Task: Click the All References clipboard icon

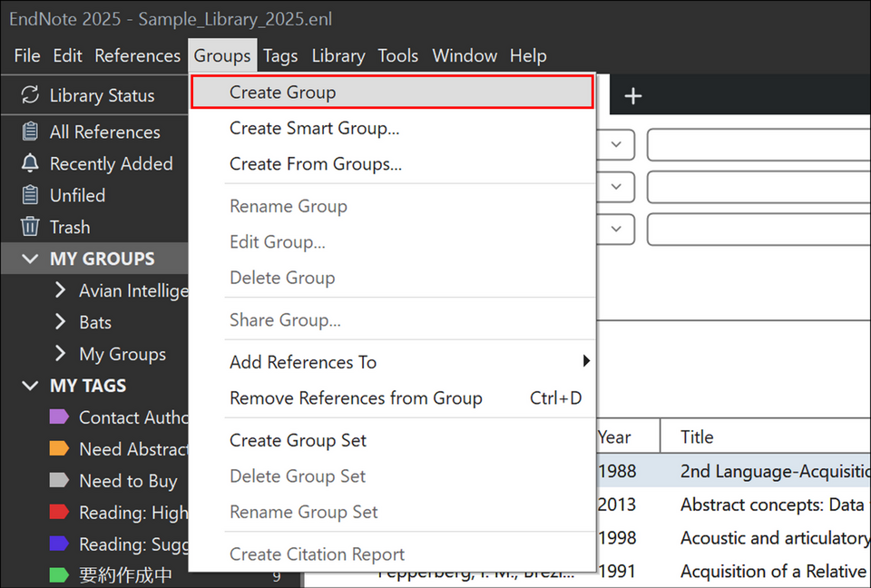Action: [x=30, y=132]
